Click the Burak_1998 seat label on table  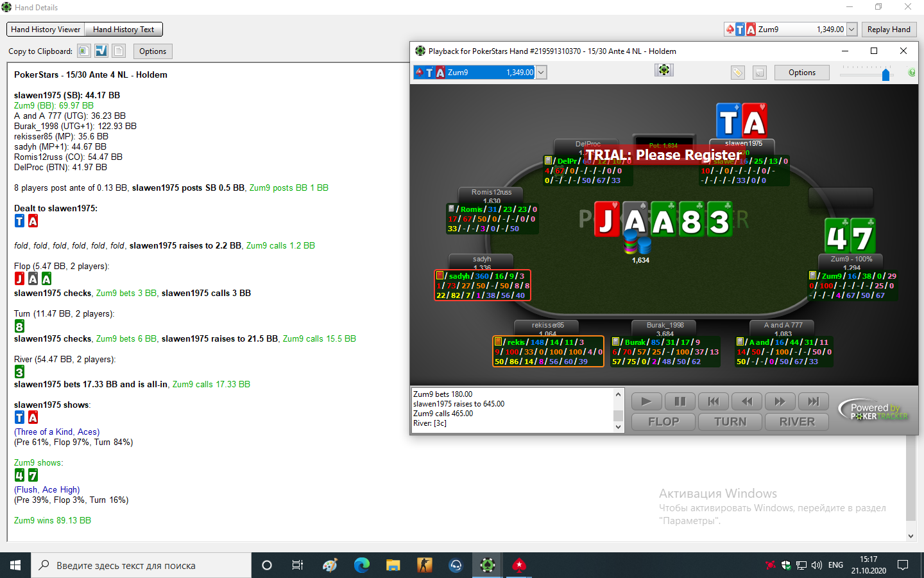click(x=665, y=325)
